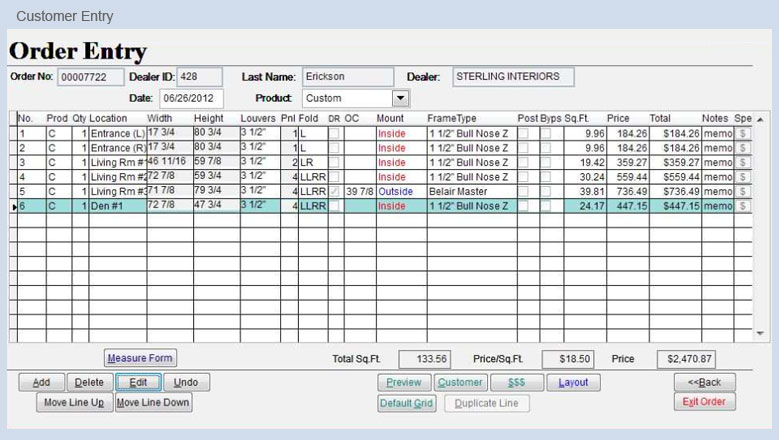Click the $ icon in row 5

743,191
